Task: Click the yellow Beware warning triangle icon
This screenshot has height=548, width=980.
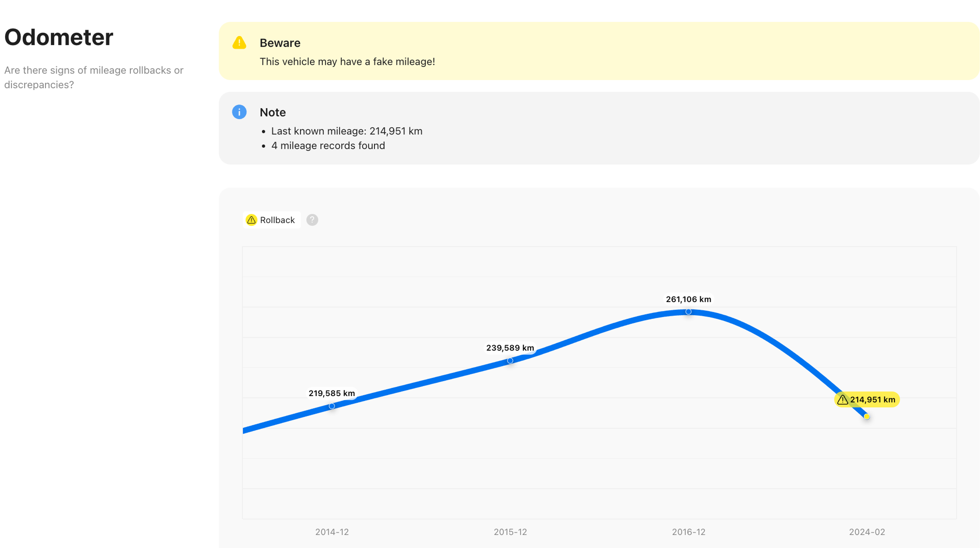Action: [x=239, y=43]
